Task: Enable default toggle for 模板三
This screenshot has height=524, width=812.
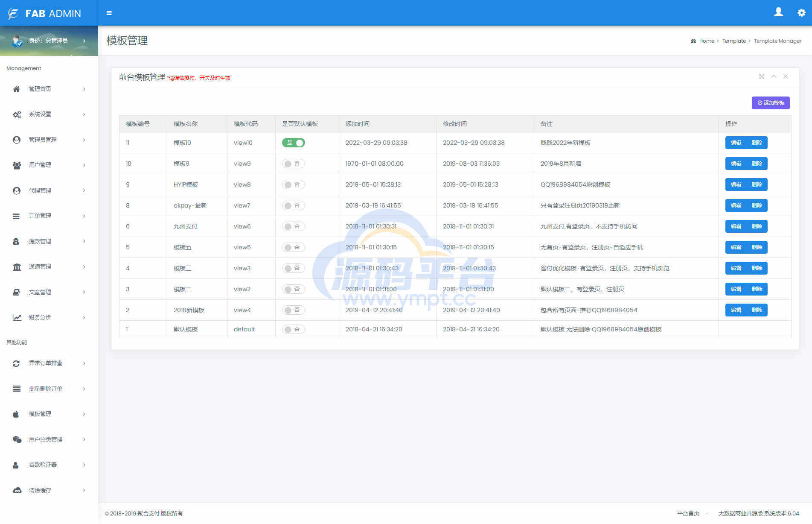Action: 294,268
